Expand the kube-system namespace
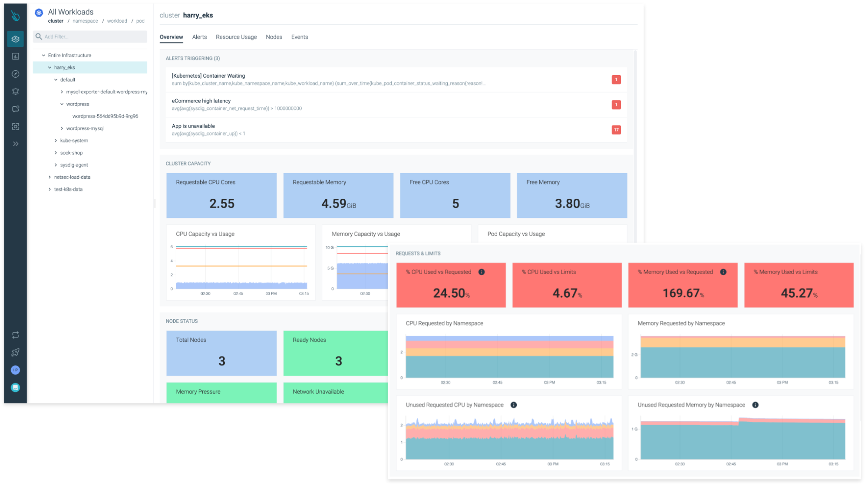Screen dimensions: 868x486 (x=56, y=141)
